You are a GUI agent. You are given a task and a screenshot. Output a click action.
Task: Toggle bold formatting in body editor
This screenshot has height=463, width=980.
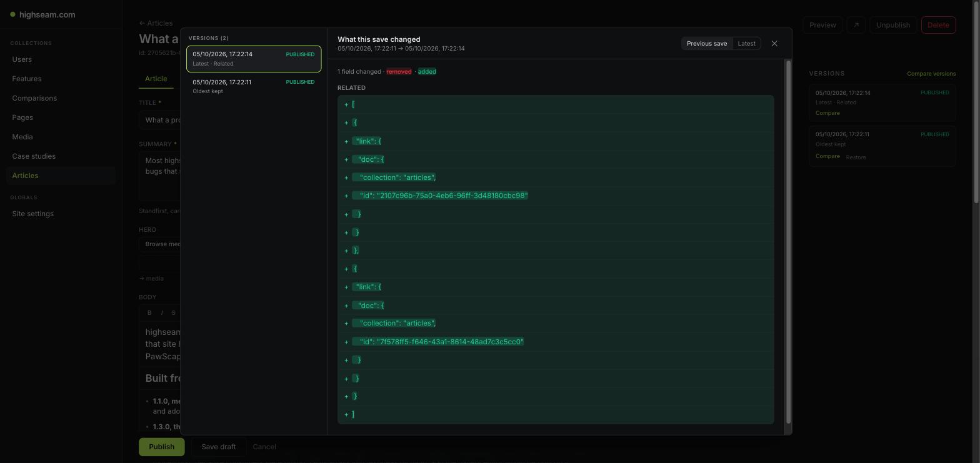point(149,312)
